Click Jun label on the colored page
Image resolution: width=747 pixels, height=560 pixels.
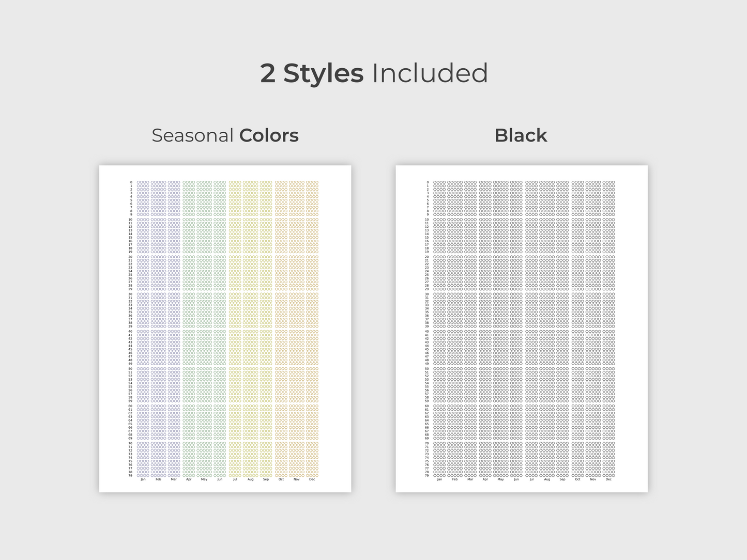220,479
